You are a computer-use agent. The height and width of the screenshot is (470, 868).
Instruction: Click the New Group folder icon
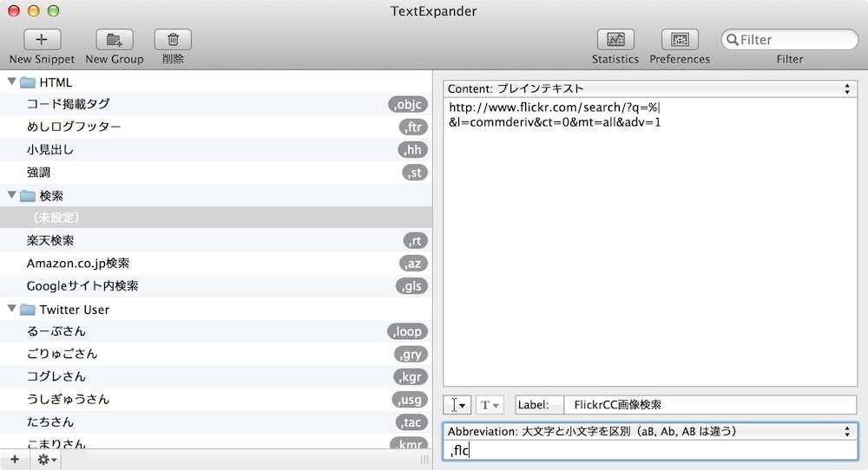pyautogui.click(x=115, y=40)
